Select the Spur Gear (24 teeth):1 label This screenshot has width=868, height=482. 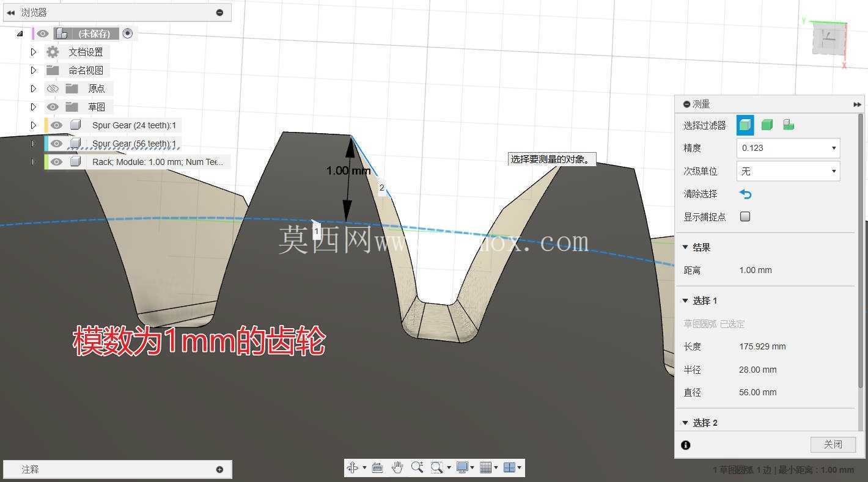(x=134, y=125)
